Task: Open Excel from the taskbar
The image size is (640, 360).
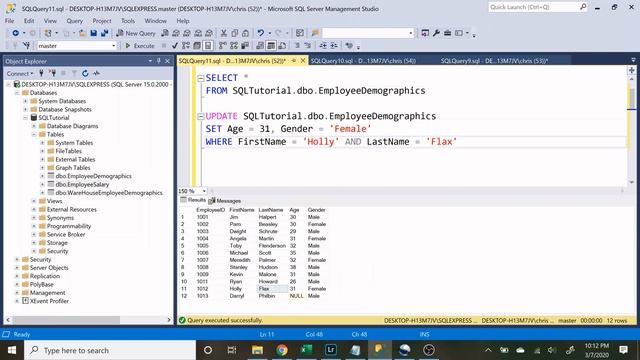Action: pos(306,350)
